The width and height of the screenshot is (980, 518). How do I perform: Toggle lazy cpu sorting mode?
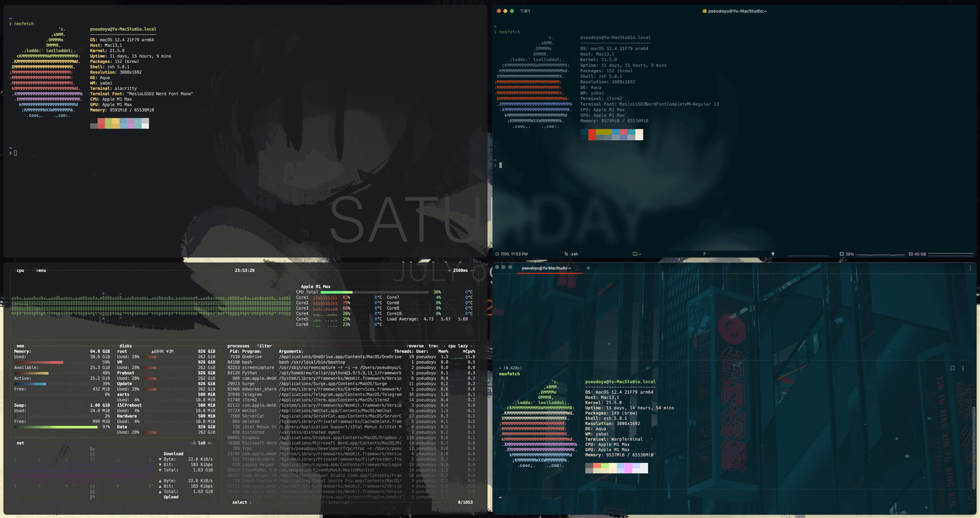458,346
